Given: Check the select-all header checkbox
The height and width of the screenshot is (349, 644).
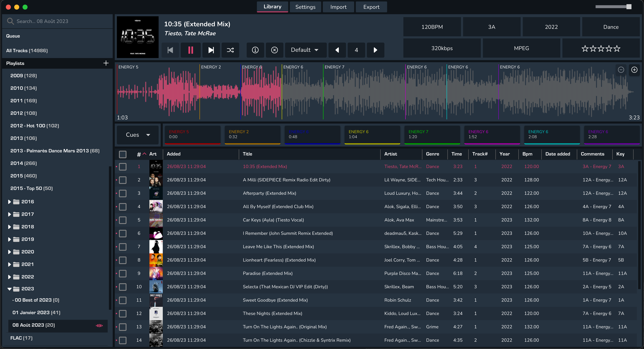Looking at the screenshot, I should pos(122,154).
